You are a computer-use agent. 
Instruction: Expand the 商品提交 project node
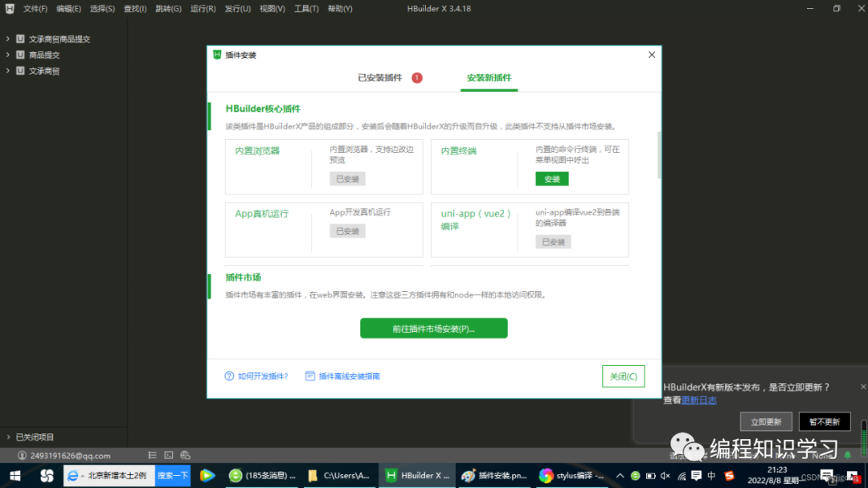point(6,55)
